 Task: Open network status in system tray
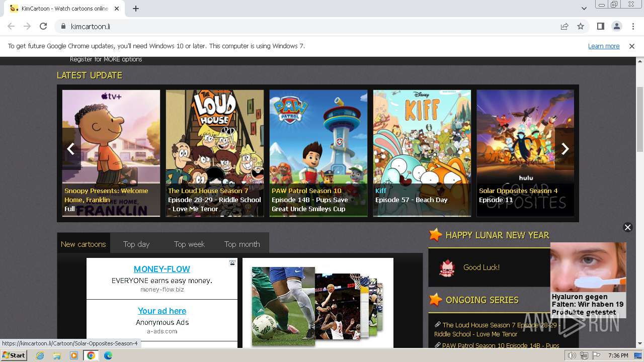point(584,355)
